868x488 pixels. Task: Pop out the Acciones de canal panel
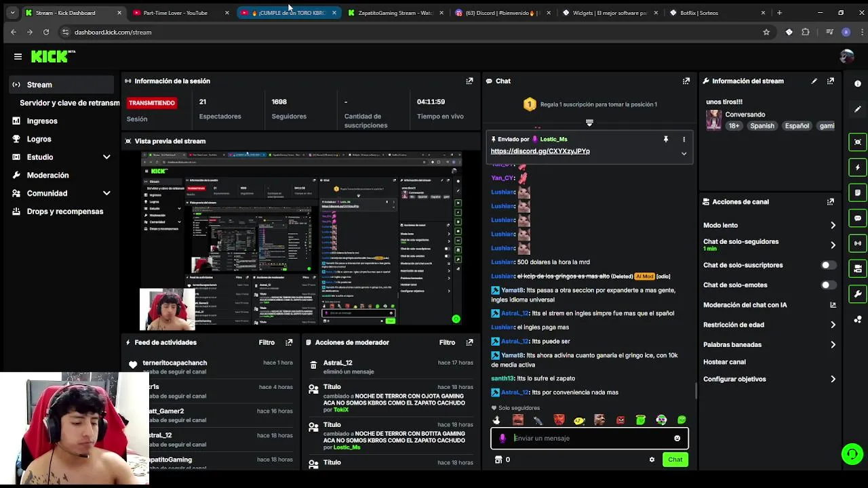click(x=831, y=202)
